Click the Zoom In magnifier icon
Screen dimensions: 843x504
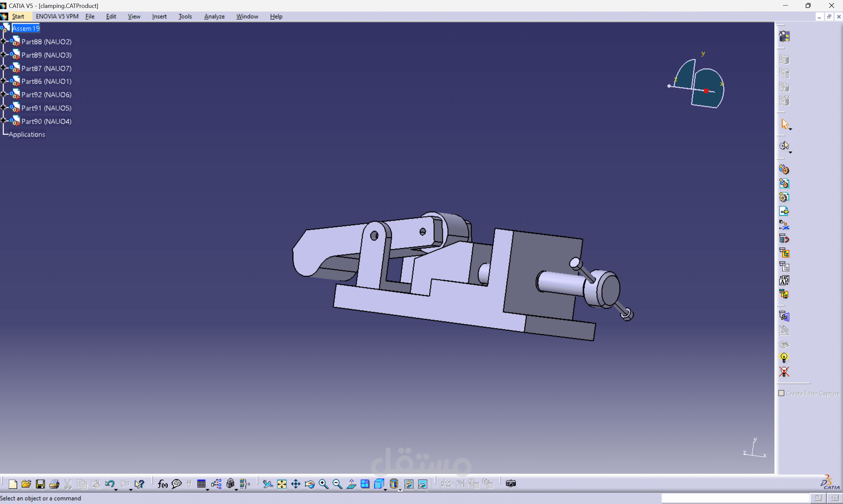pyautogui.click(x=323, y=484)
